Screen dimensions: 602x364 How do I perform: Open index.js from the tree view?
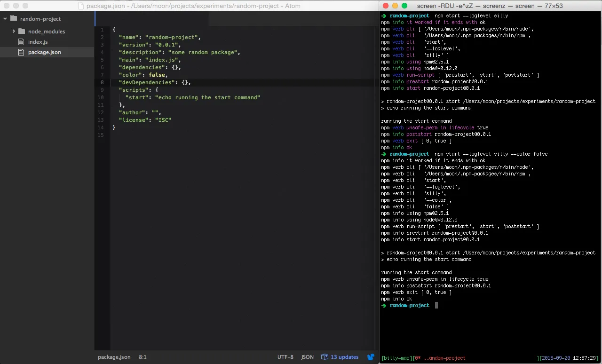tap(38, 42)
